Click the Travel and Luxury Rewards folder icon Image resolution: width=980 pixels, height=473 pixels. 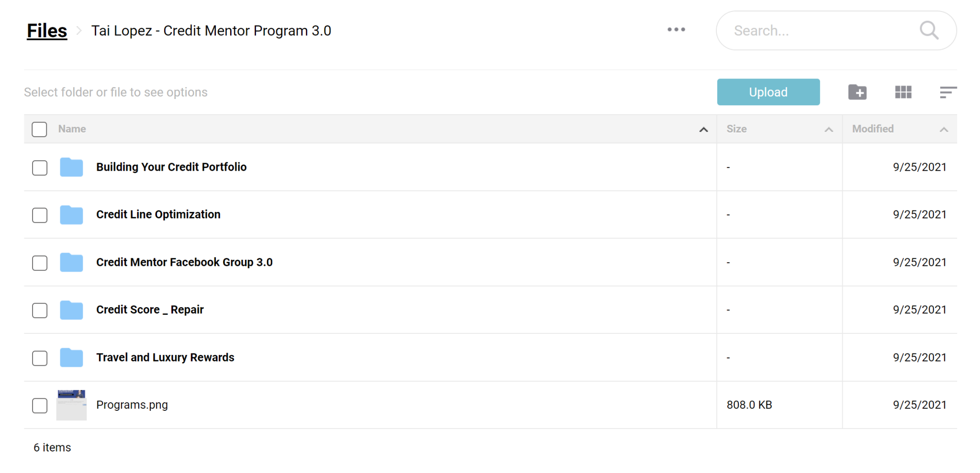[x=71, y=357]
